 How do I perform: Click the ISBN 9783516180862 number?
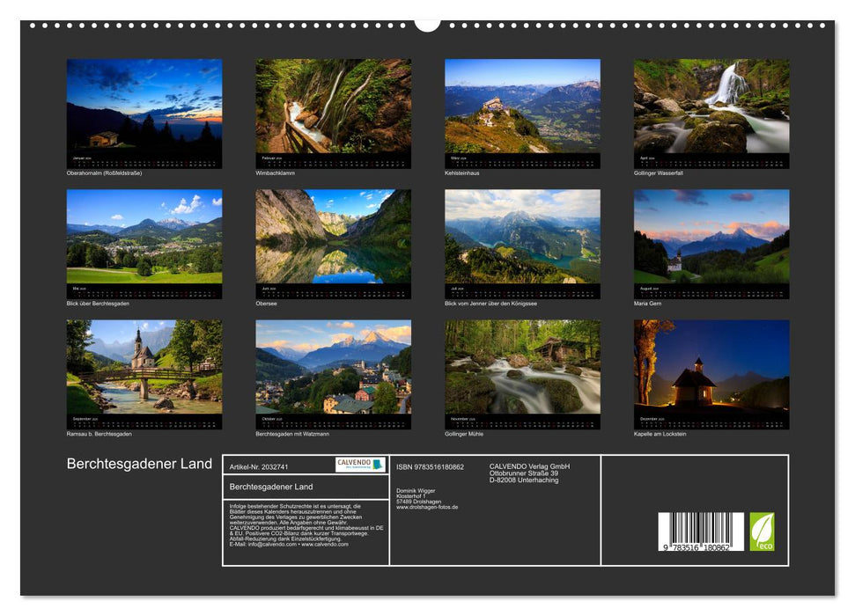click(431, 467)
